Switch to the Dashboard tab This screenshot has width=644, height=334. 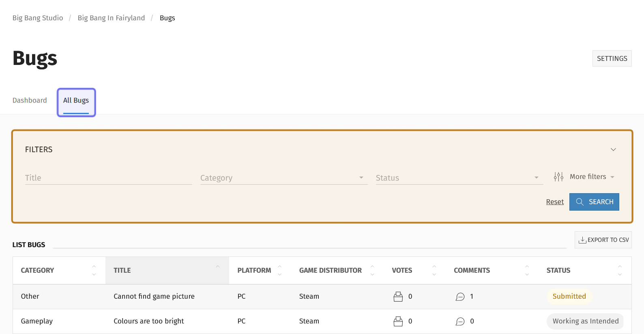pyautogui.click(x=30, y=100)
